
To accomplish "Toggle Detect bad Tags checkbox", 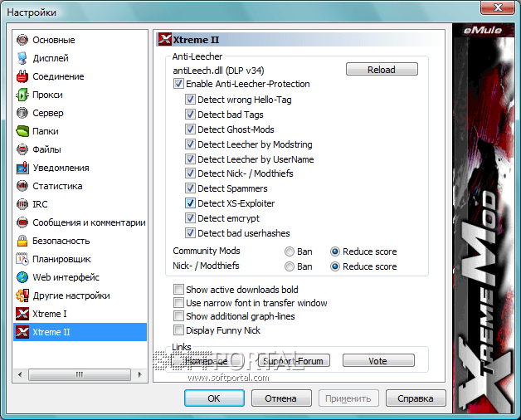I will coord(190,114).
